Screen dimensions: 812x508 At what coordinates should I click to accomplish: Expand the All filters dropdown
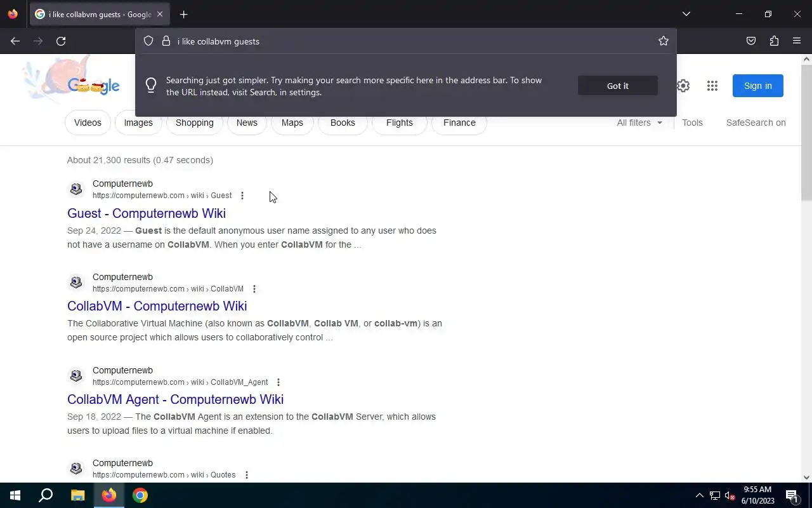(639, 123)
